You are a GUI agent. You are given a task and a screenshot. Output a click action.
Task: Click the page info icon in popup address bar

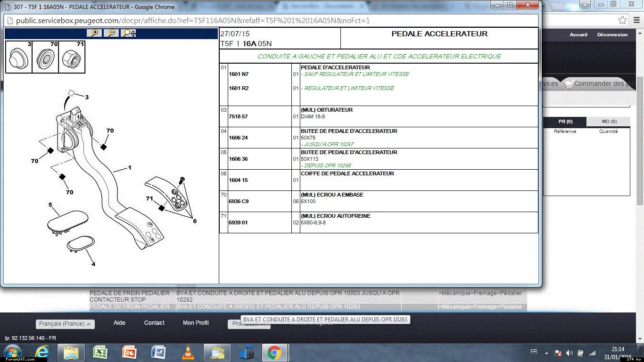click(10, 21)
